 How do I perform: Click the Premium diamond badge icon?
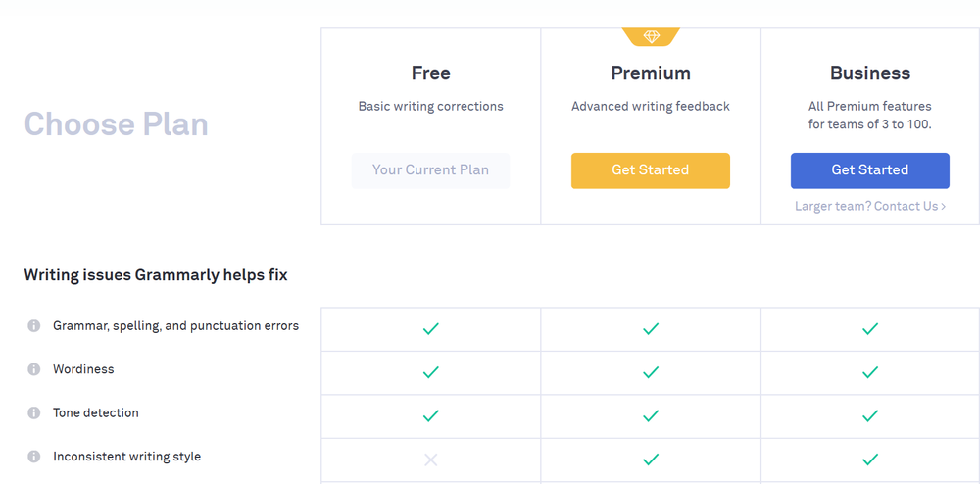point(651,37)
